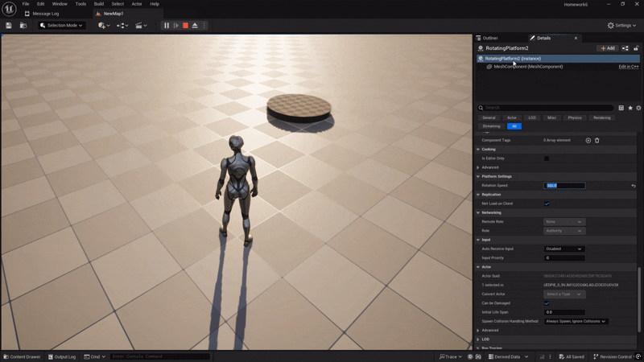The image size is (644, 362).
Task: Open the Blueprints toolbar dropdown
Action: click(x=122, y=26)
